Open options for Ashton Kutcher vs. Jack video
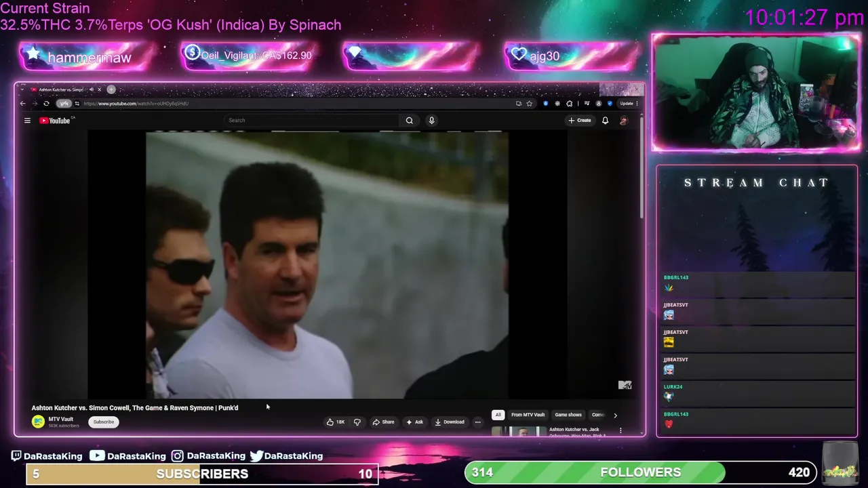 620,430
